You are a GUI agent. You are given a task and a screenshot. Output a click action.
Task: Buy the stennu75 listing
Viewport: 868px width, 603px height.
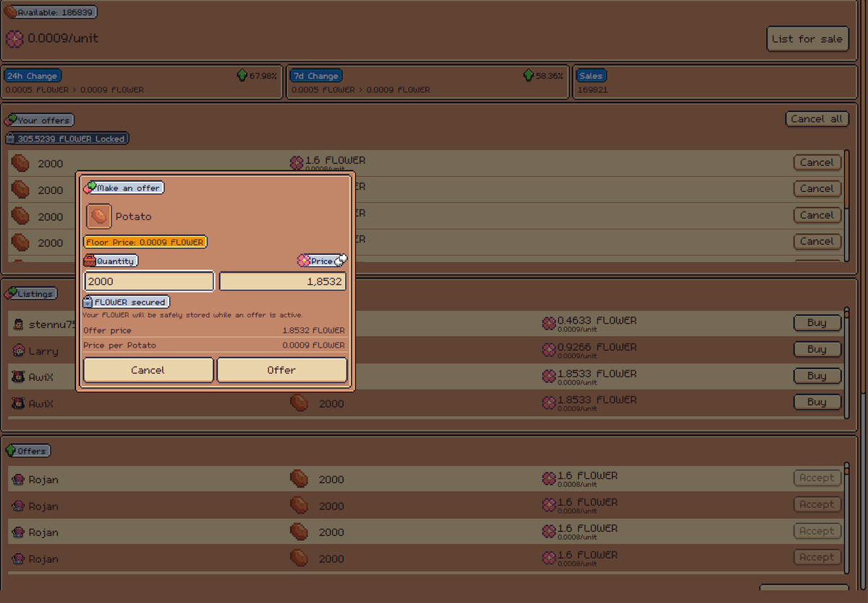click(817, 323)
